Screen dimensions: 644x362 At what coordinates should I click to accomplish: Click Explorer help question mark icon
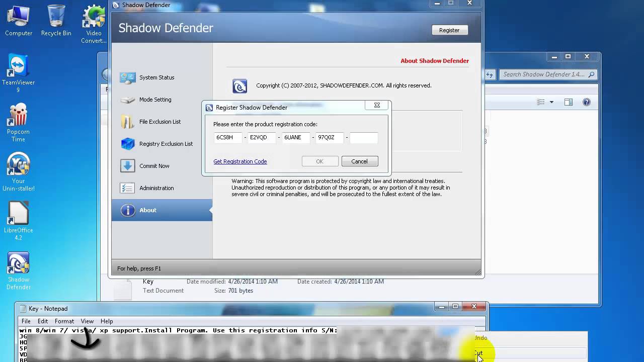(x=586, y=102)
